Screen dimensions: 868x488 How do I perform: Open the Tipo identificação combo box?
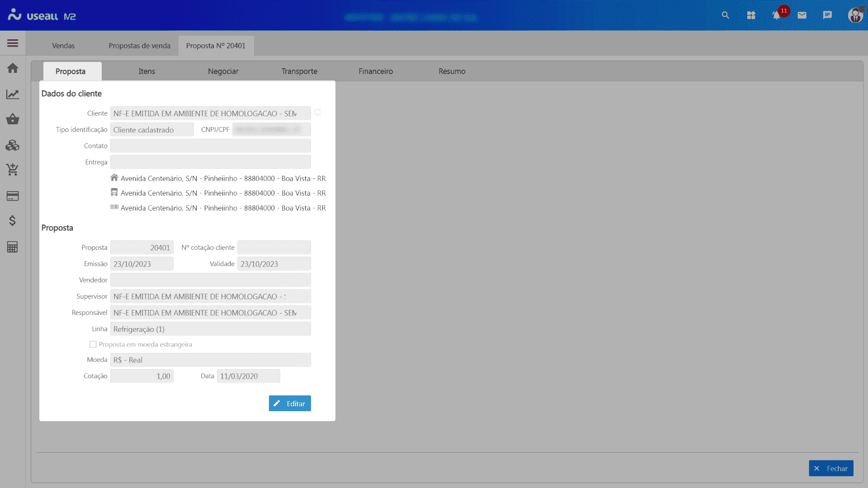(152, 130)
